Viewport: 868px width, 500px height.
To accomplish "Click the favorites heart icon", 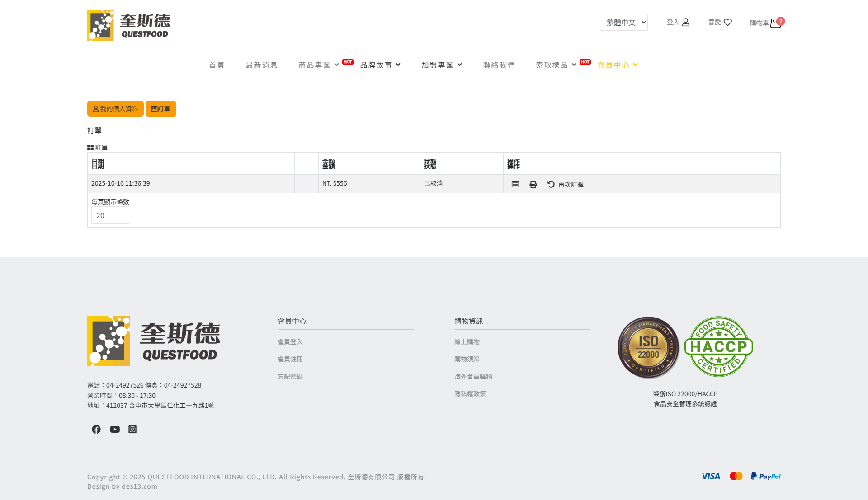I will [x=727, y=22].
